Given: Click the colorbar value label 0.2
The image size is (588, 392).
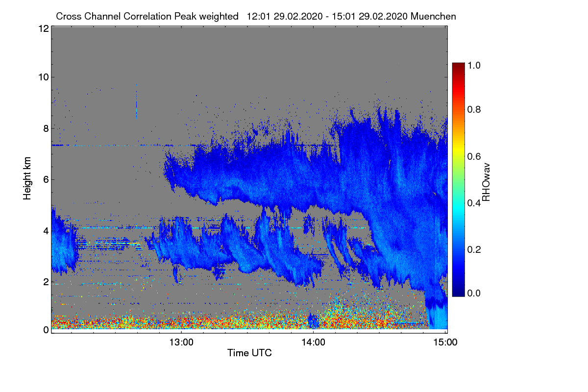Looking at the screenshot, I should coord(474,249).
